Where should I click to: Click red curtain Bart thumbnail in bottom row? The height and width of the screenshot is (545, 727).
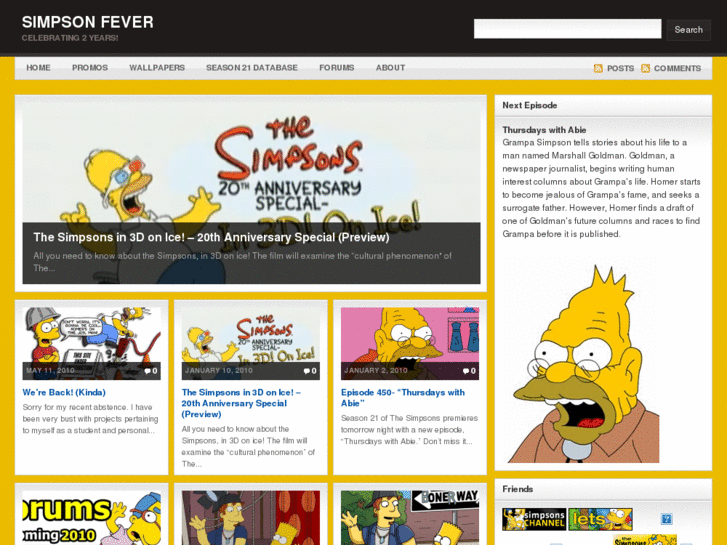click(x=250, y=518)
